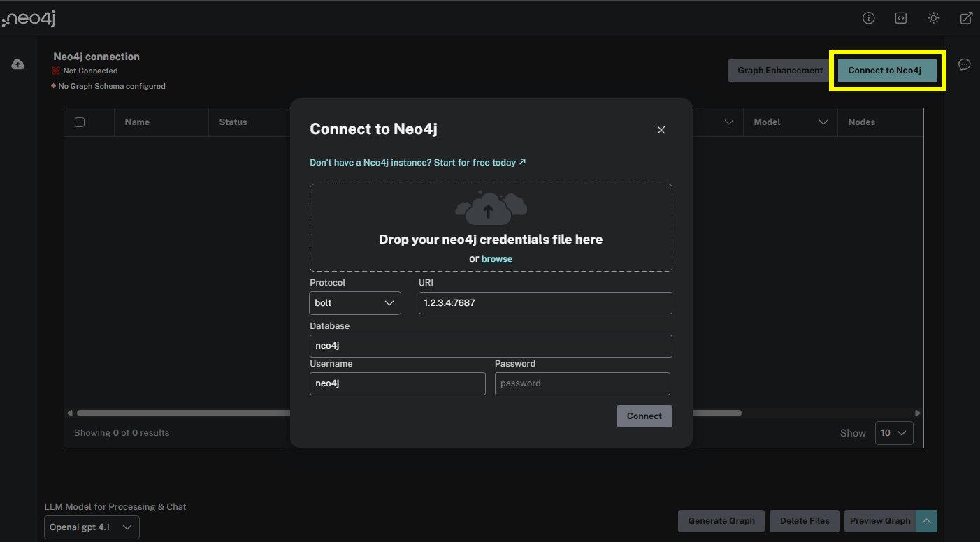Click the Database input field
This screenshot has width=980, height=542.
coord(491,346)
